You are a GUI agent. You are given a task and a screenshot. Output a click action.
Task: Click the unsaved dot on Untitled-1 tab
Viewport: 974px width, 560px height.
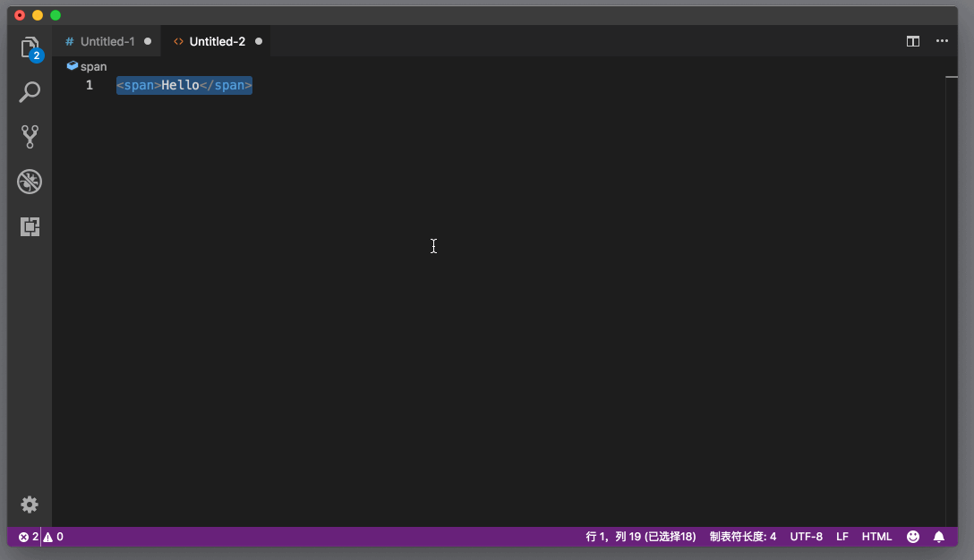tap(148, 41)
